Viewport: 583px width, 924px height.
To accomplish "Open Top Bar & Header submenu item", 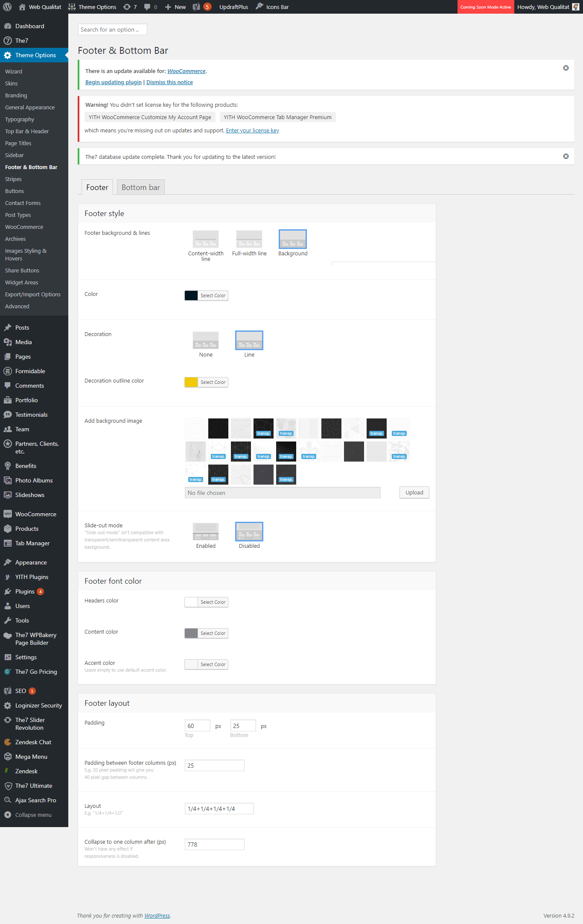I will (27, 132).
